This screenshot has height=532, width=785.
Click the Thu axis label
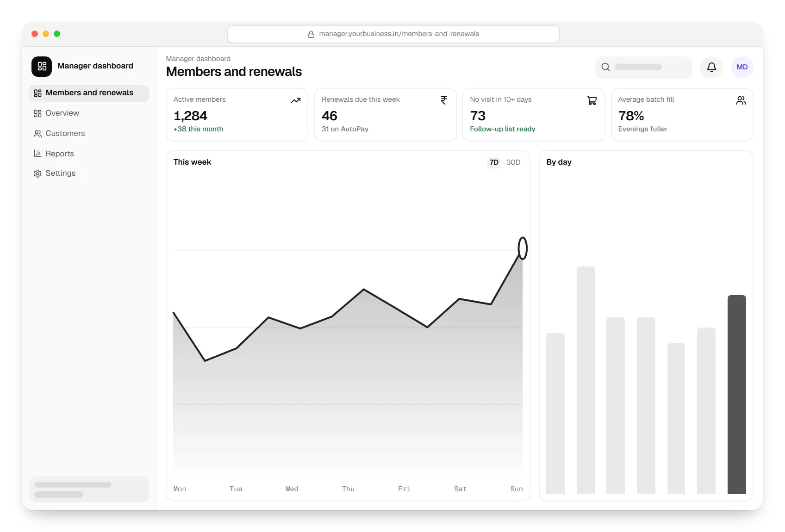point(348,489)
